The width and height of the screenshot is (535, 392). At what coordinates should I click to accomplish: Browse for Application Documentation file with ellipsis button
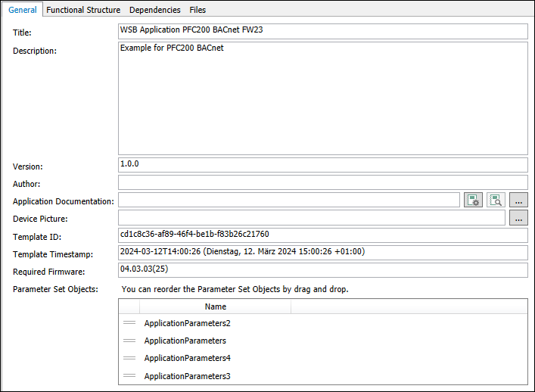coord(518,200)
